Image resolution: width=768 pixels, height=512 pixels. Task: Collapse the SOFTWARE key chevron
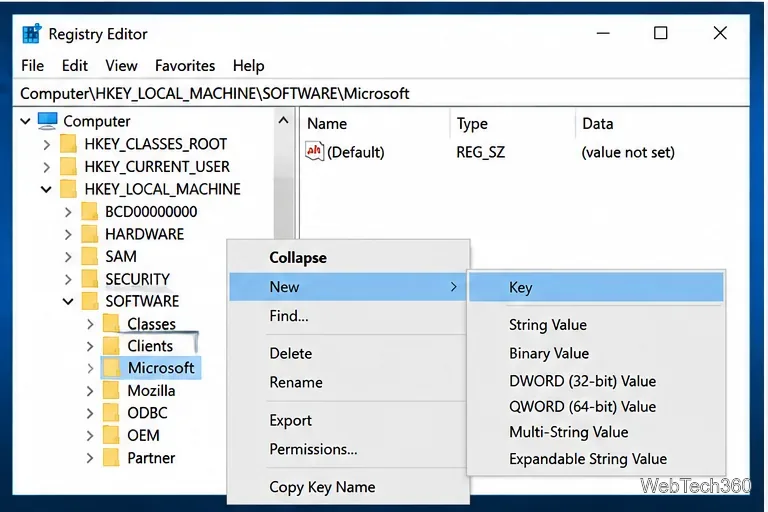click(68, 301)
